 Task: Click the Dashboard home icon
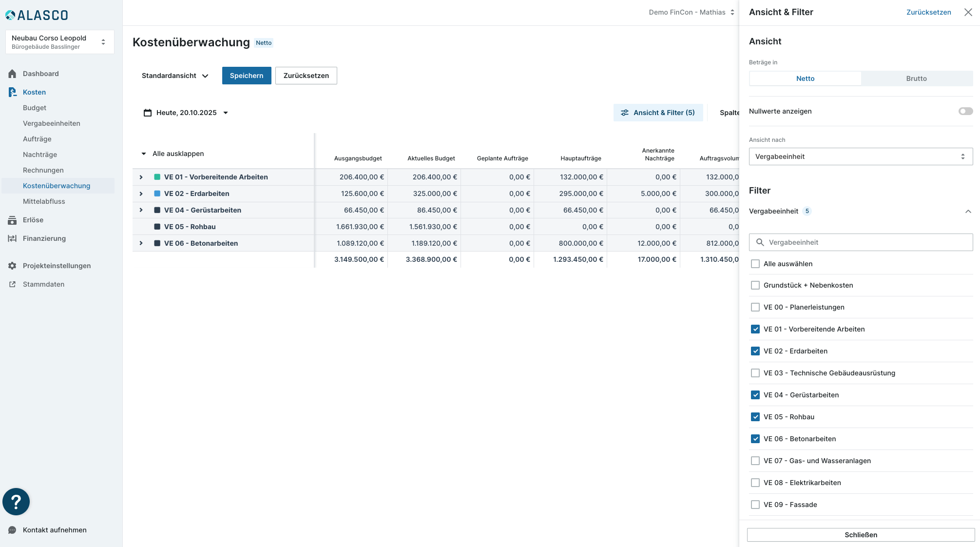coord(12,74)
